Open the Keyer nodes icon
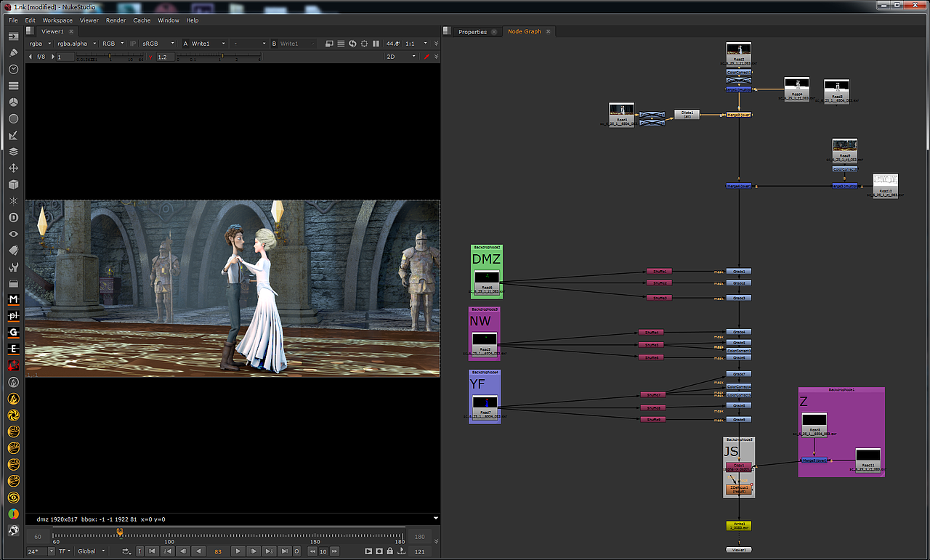The height and width of the screenshot is (560, 930). tap(13, 136)
